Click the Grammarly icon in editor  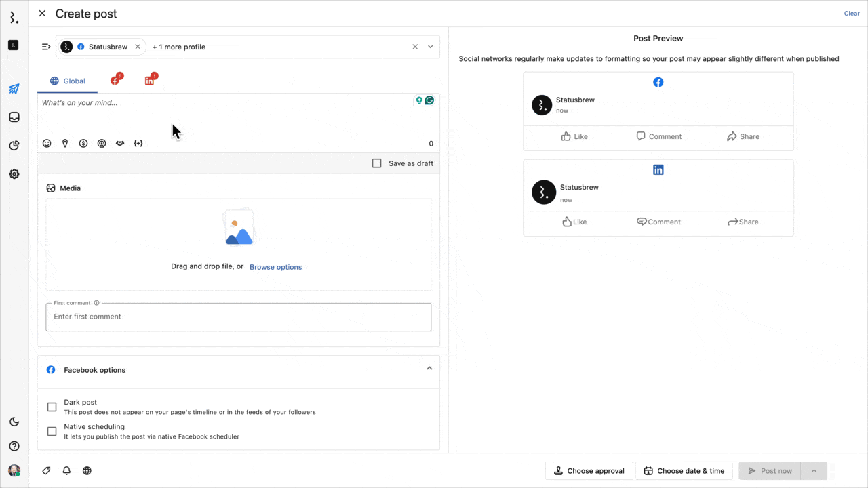click(x=429, y=100)
